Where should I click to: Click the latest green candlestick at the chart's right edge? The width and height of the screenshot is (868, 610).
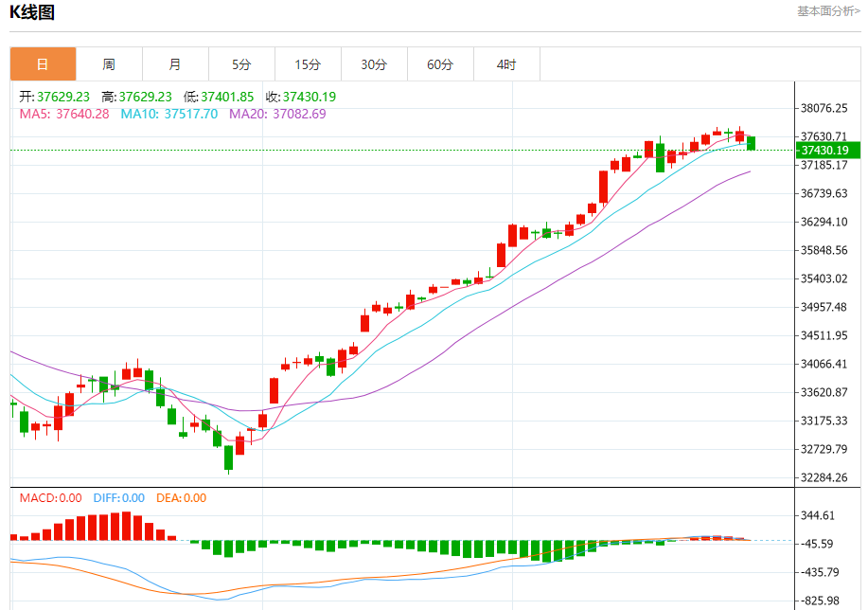point(752,143)
